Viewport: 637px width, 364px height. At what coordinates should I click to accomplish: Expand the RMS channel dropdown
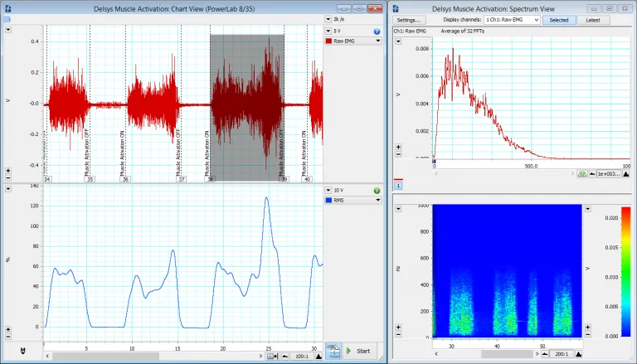point(378,200)
